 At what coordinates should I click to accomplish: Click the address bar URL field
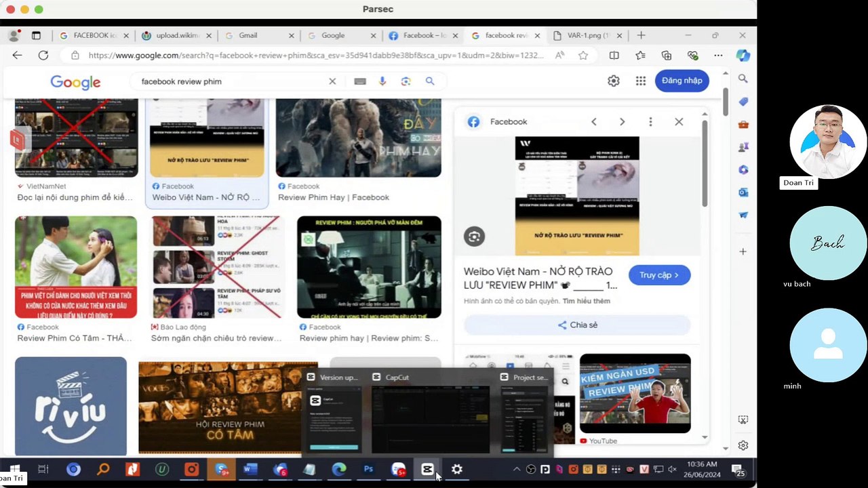(x=315, y=56)
